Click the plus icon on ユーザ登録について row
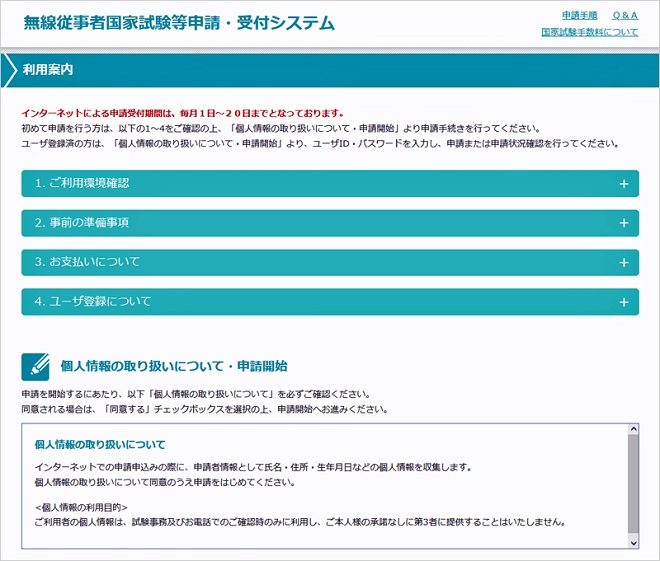This screenshot has width=660, height=561. [623, 302]
